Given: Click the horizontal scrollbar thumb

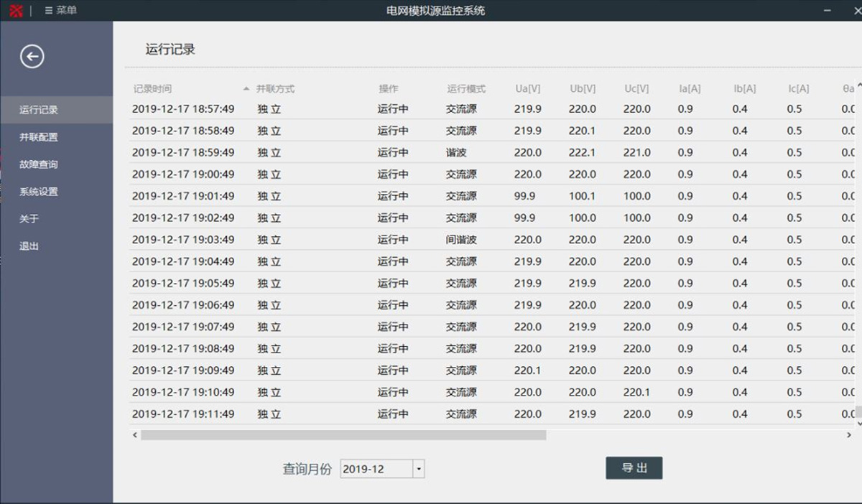Looking at the screenshot, I should 343,435.
